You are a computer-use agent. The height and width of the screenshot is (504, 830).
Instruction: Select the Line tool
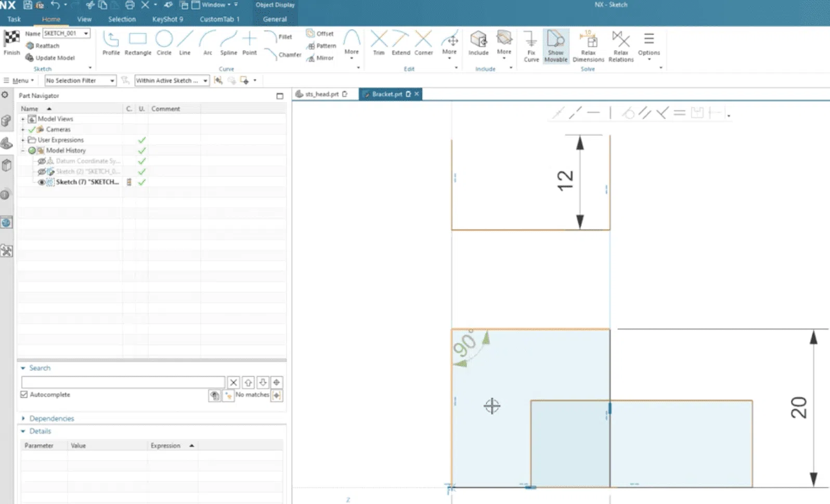(185, 43)
